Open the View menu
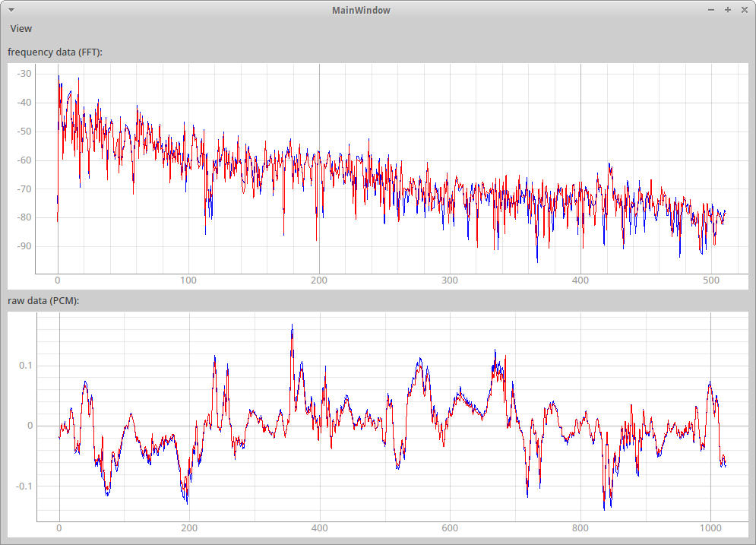 (x=21, y=28)
